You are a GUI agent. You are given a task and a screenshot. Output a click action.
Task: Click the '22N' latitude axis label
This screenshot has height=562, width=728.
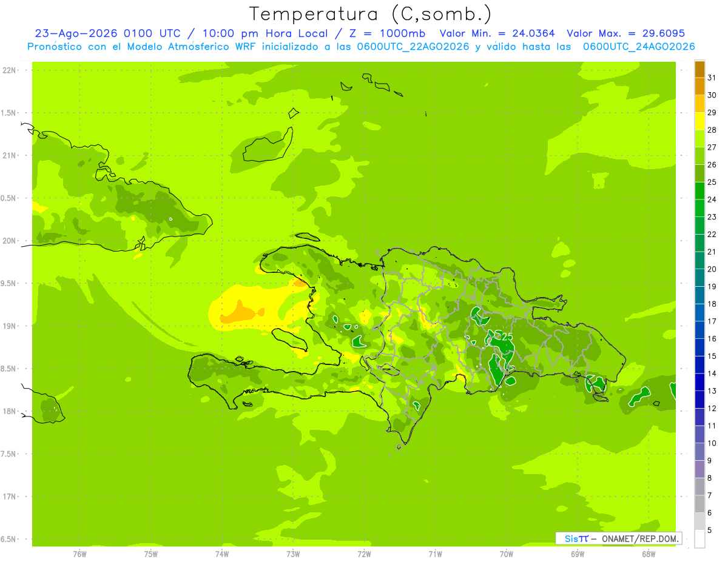pyautogui.click(x=10, y=70)
